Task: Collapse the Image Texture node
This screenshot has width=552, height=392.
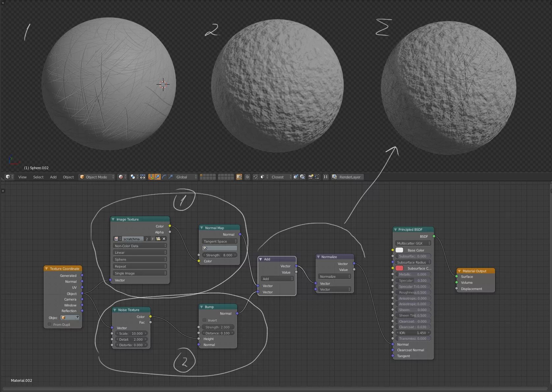Action: [113, 219]
